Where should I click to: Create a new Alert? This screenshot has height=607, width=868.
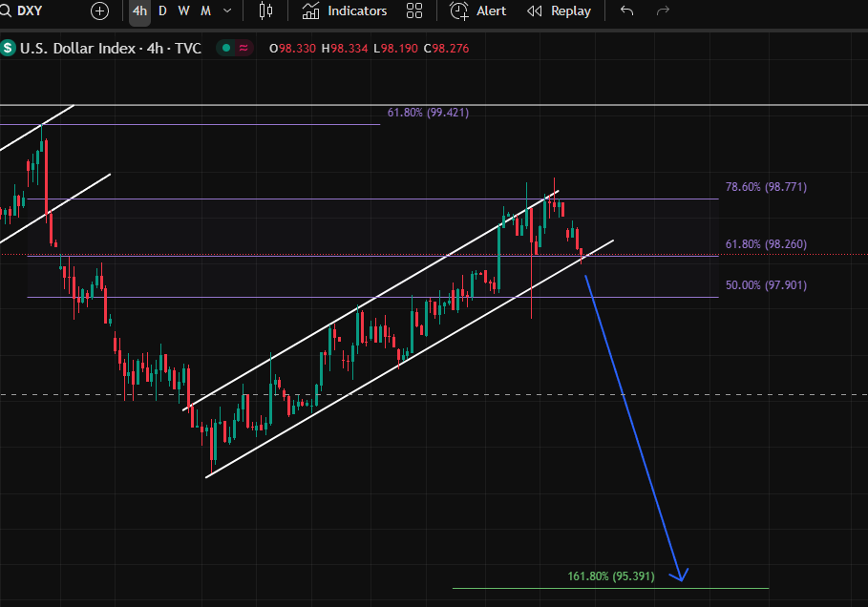pos(477,11)
